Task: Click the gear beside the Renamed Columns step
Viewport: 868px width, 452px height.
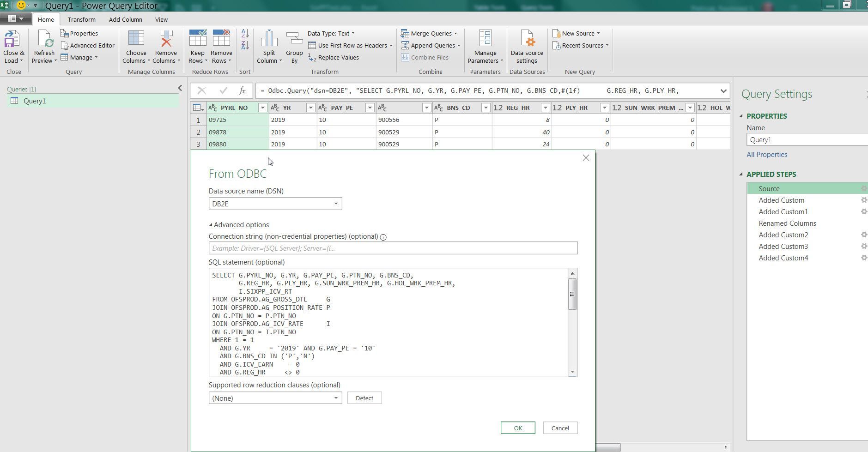Action: coord(863,223)
